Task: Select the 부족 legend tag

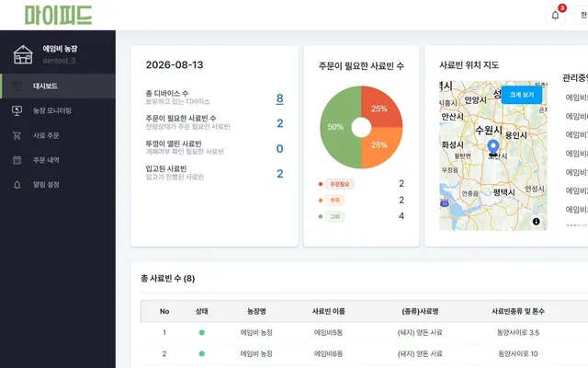Action: click(x=334, y=201)
